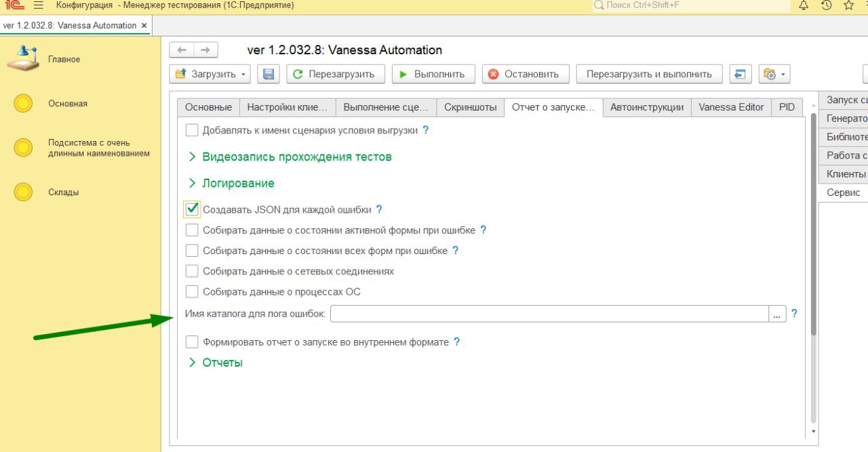Switch to the Выполнение сценариев tab
The height and width of the screenshot is (452, 868).
click(386, 107)
